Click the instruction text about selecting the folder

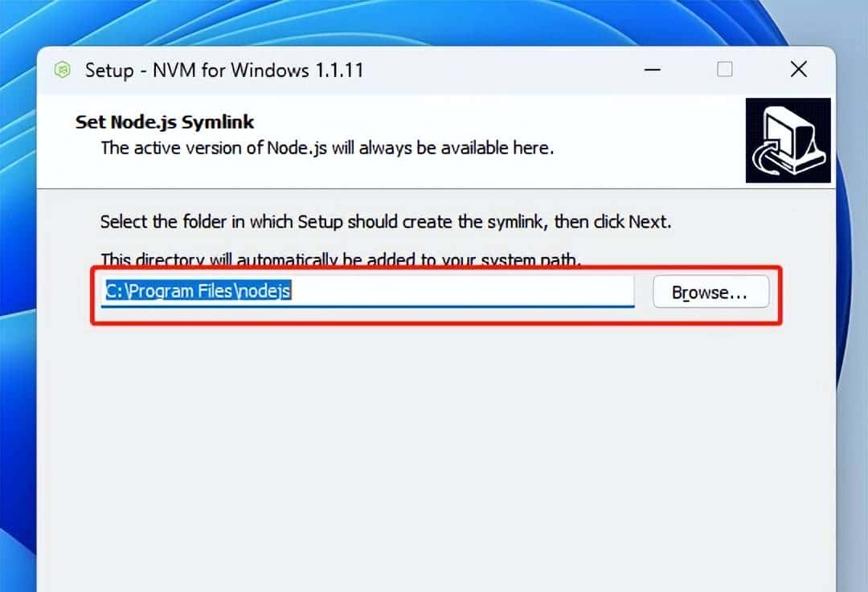coord(385,222)
